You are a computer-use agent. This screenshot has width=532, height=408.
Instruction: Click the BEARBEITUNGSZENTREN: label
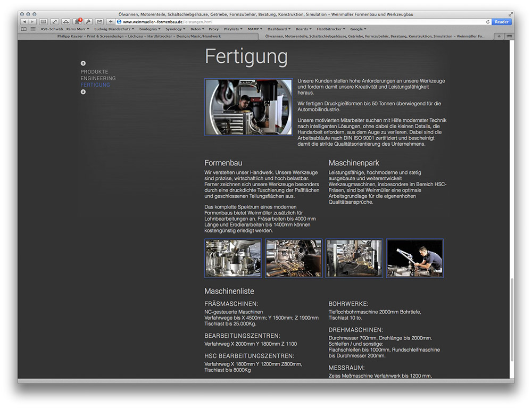pyautogui.click(x=242, y=336)
